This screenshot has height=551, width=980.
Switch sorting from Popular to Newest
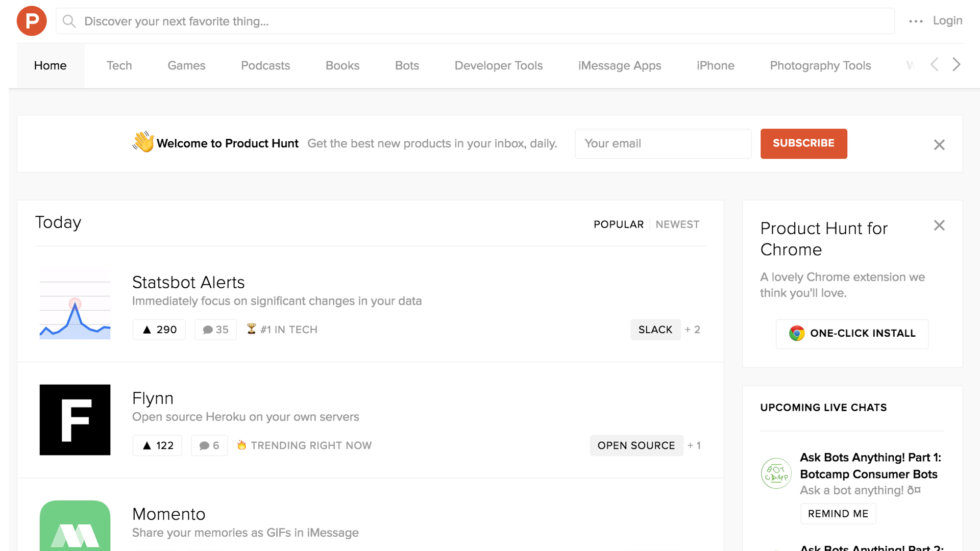[677, 224]
